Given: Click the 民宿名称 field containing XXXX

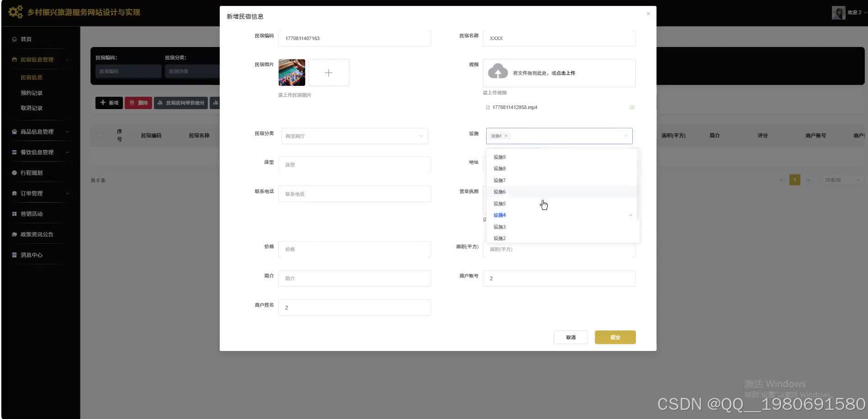Looking at the screenshot, I should click(x=559, y=38).
